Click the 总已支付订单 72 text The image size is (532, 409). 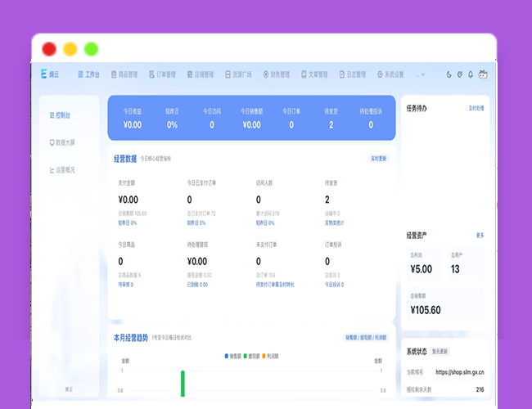(x=201, y=213)
